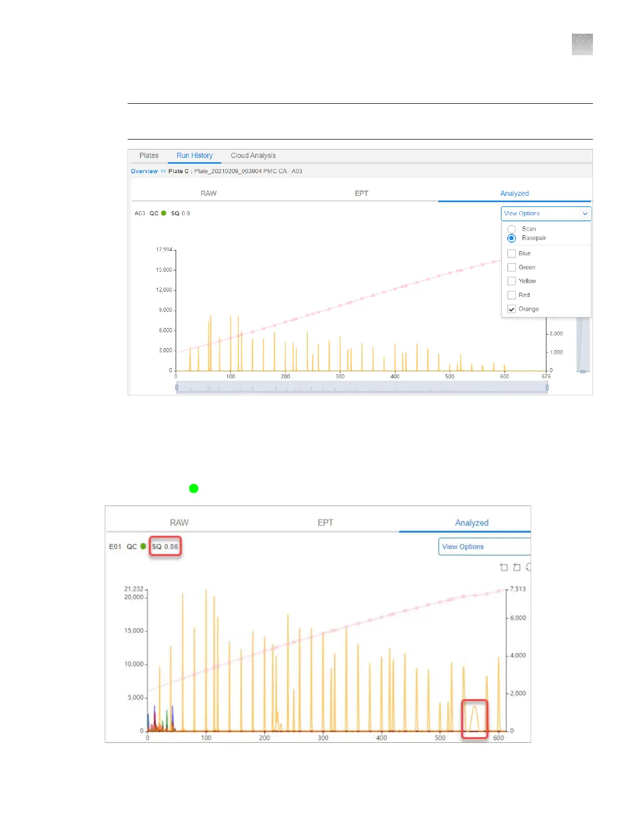Viewport: 644px width, 834px height.
Task: Select the RAW view in the A03 panel
Action: 208,193
